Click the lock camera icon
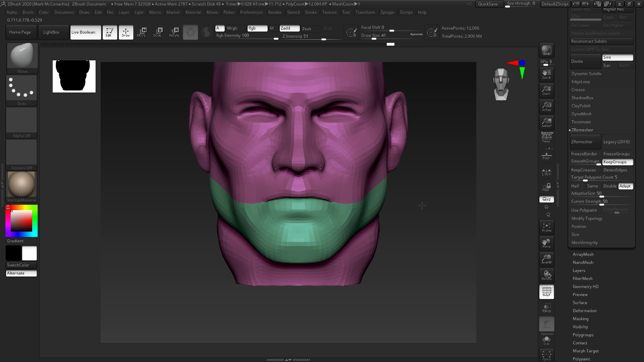Viewport: 644px width, 362px height. [546, 187]
